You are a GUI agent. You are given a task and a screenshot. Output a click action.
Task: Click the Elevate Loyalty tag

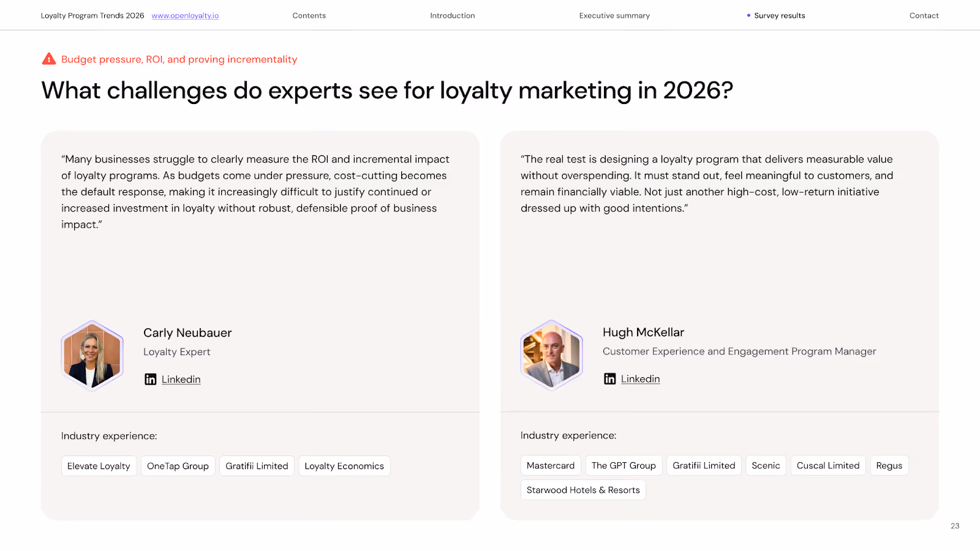pyautogui.click(x=99, y=466)
